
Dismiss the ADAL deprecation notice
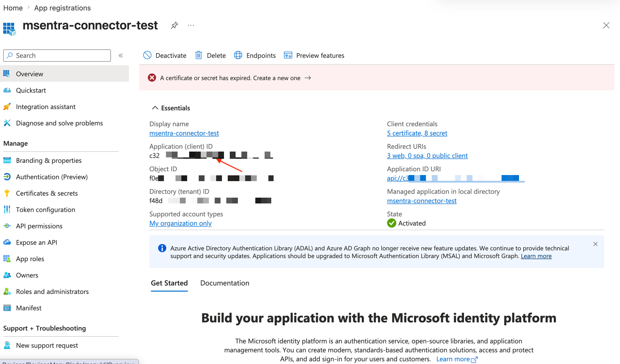pyautogui.click(x=595, y=244)
